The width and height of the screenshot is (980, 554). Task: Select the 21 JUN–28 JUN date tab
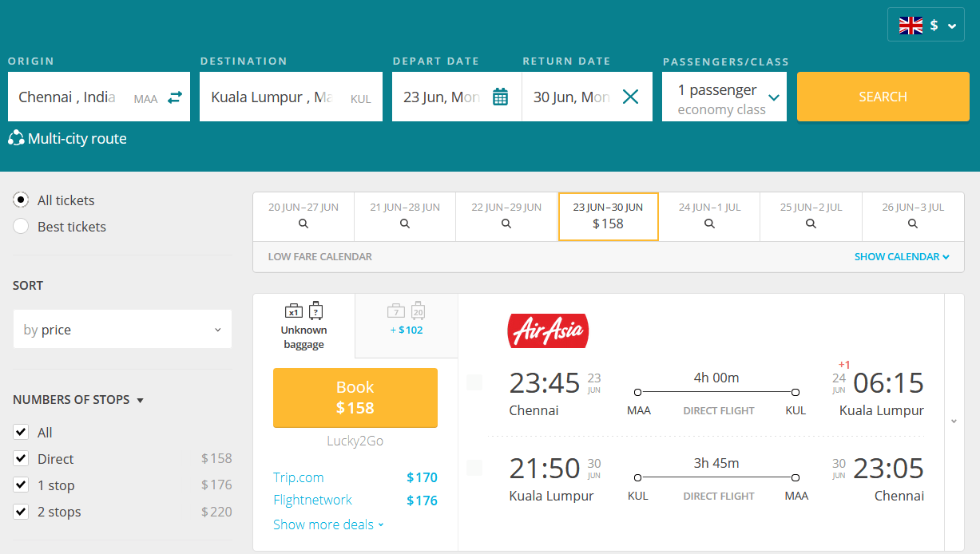405,216
